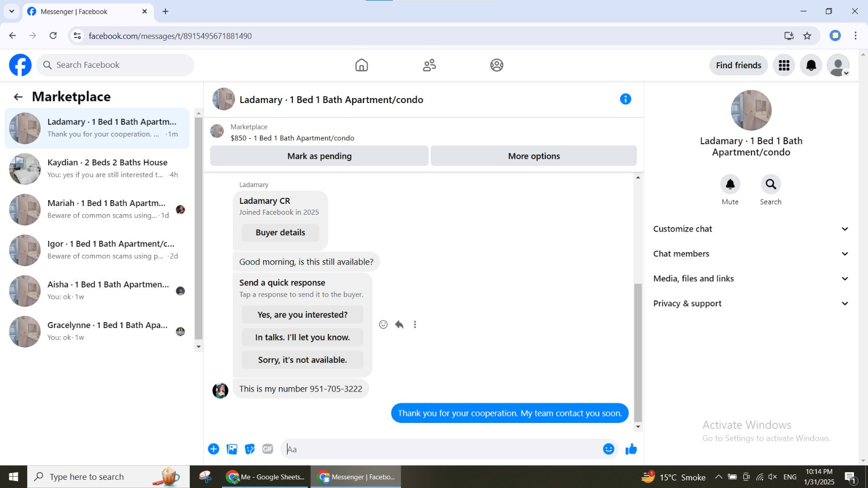Viewport: 868px width, 488px height.
Task: Attach a file with the photo icon
Action: (x=232, y=449)
